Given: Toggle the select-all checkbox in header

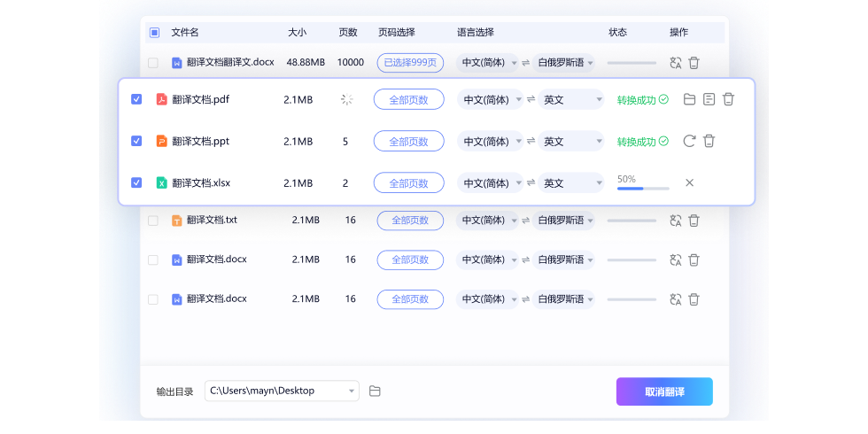Looking at the screenshot, I should 154,33.
